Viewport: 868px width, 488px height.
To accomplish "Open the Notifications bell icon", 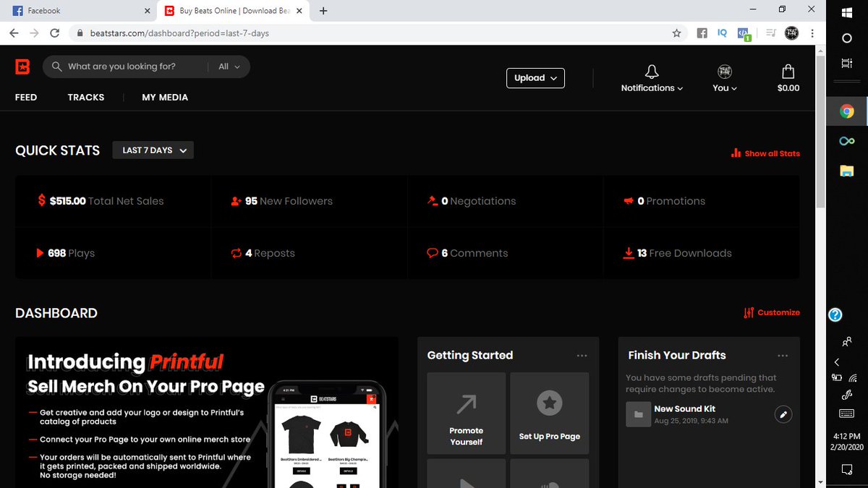I will pos(652,72).
